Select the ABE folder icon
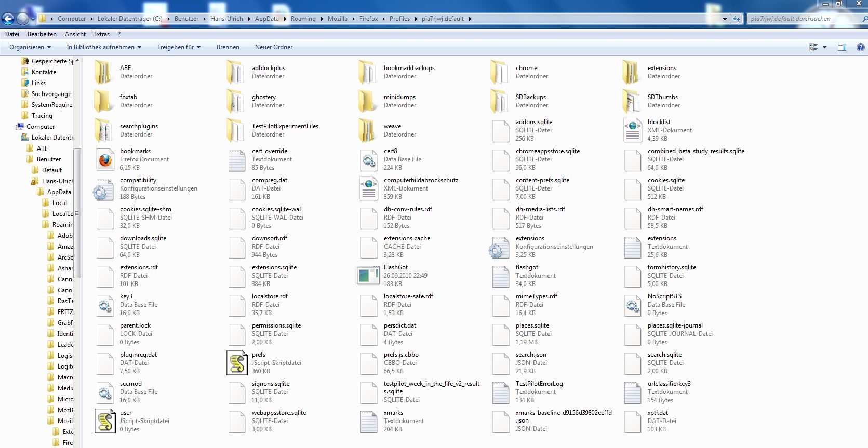Viewport: 868px width, 448px height. [x=103, y=72]
